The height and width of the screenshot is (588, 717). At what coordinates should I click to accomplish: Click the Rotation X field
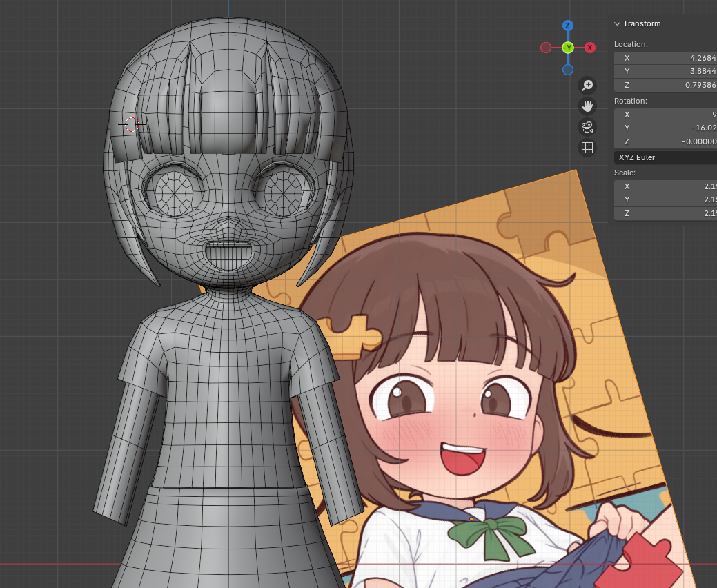point(665,115)
